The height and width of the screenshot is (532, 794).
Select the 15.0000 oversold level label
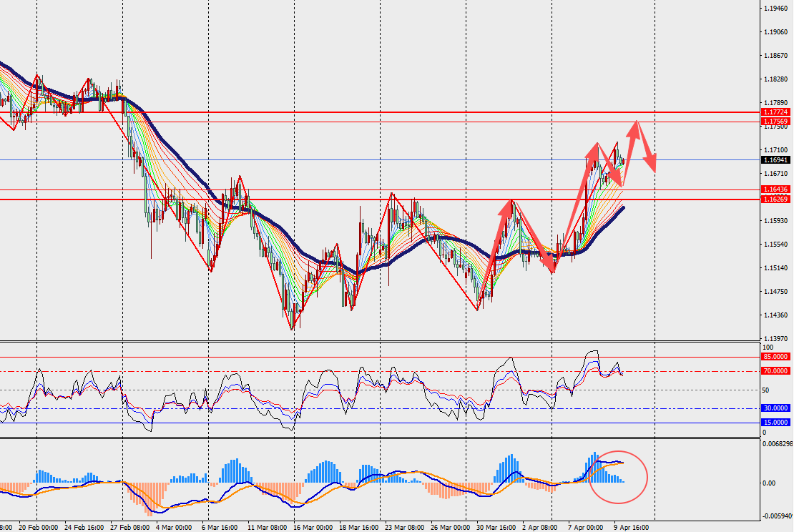point(775,423)
